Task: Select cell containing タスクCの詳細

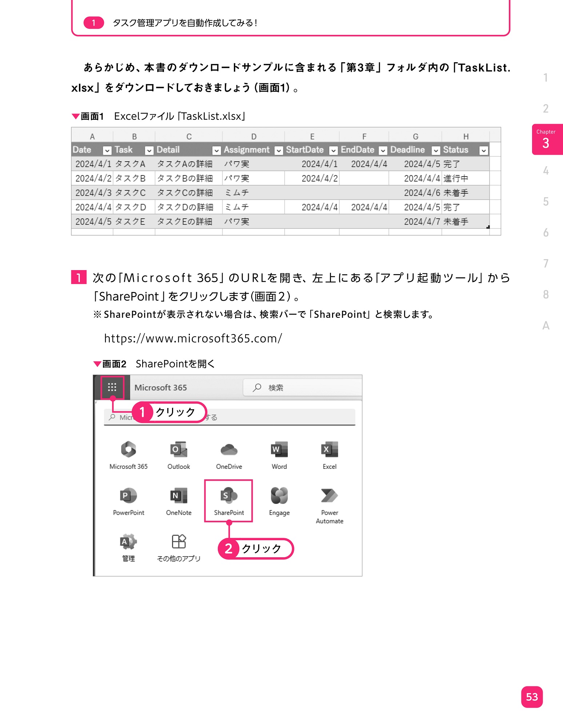Action: (x=189, y=193)
